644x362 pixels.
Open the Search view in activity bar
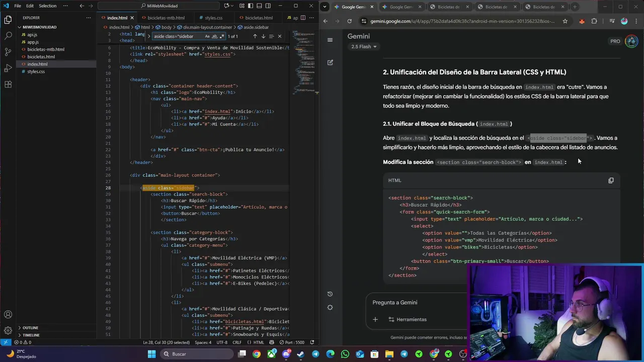[8, 36]
